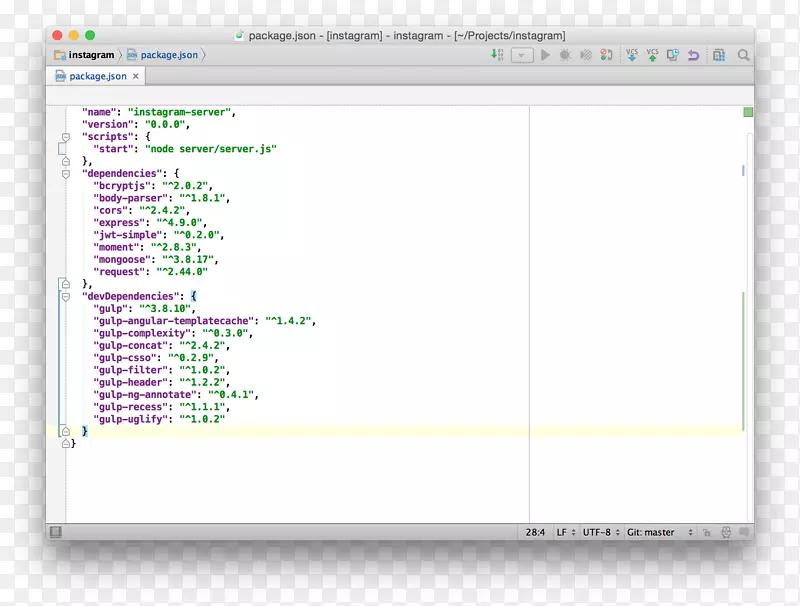Click VCS Commit green arrow icon
The height and width of the screenshot is (606, 800).
[652, 55]
